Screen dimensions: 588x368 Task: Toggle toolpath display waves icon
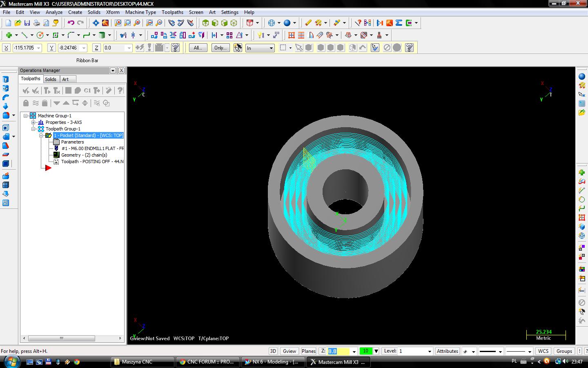tap(36, 103)
